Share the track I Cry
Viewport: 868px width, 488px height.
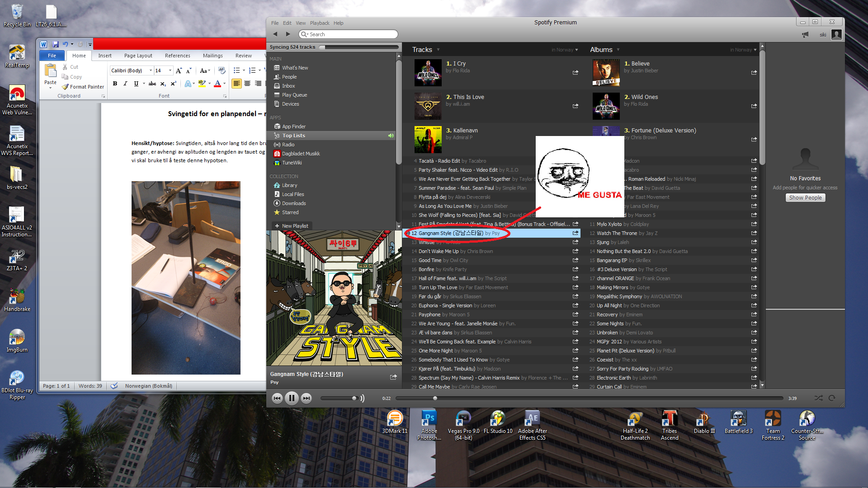pos(576,72)
